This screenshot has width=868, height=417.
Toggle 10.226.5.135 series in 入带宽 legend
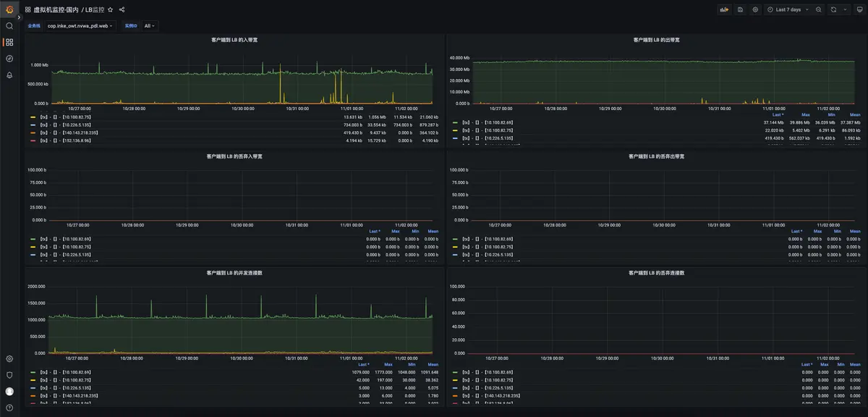(x=66, y=125)
